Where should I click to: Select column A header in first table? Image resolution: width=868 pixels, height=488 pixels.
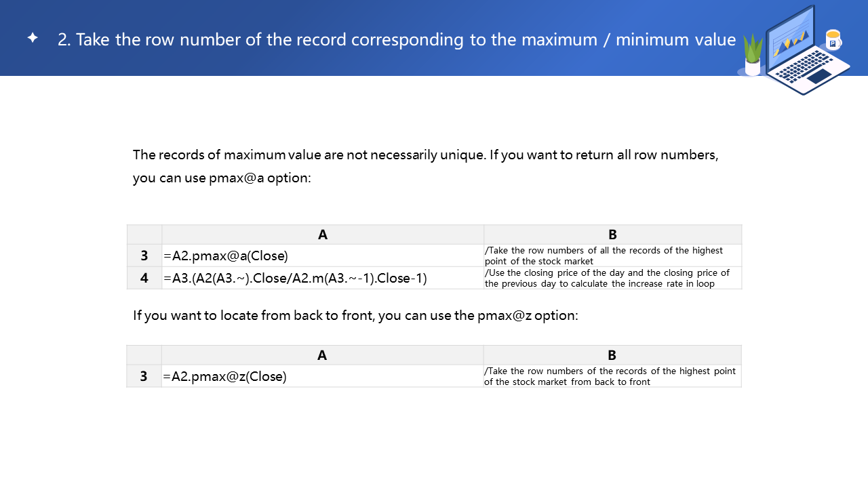[x=323, y=235]
